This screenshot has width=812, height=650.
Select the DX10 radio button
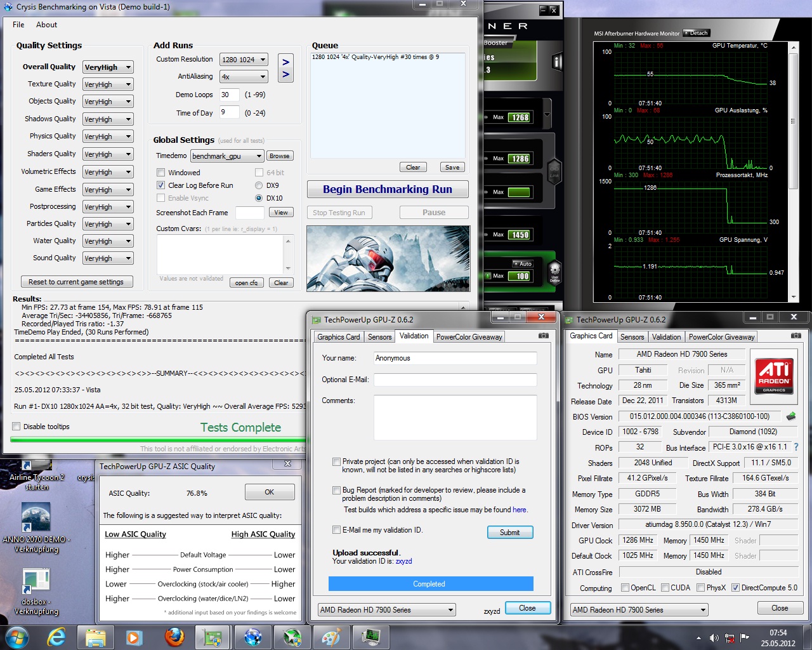tap(259, 198)
